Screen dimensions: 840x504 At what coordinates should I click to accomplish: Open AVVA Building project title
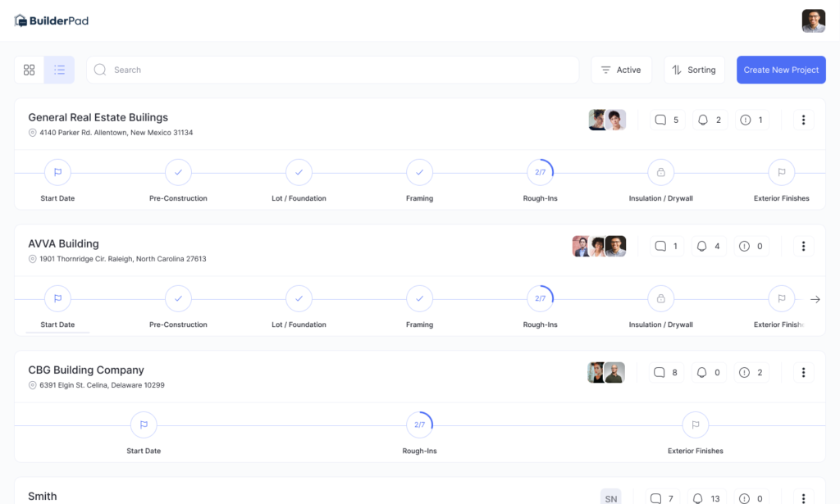63,243
